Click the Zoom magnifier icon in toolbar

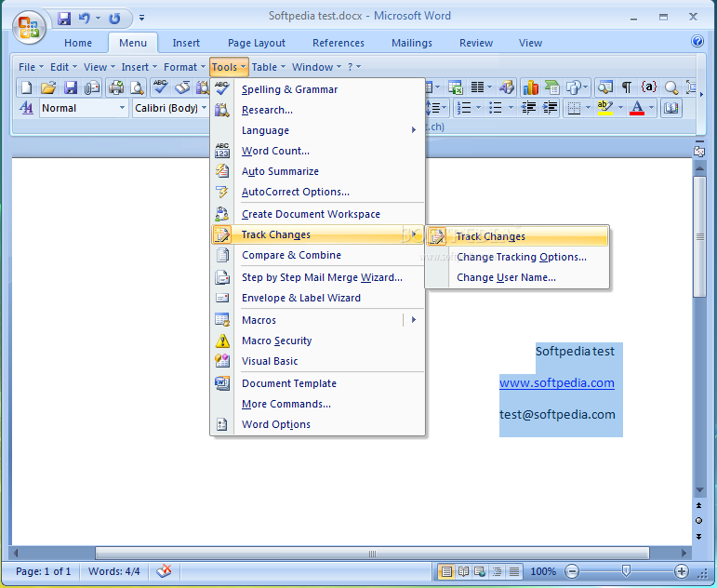click(671, 87)
